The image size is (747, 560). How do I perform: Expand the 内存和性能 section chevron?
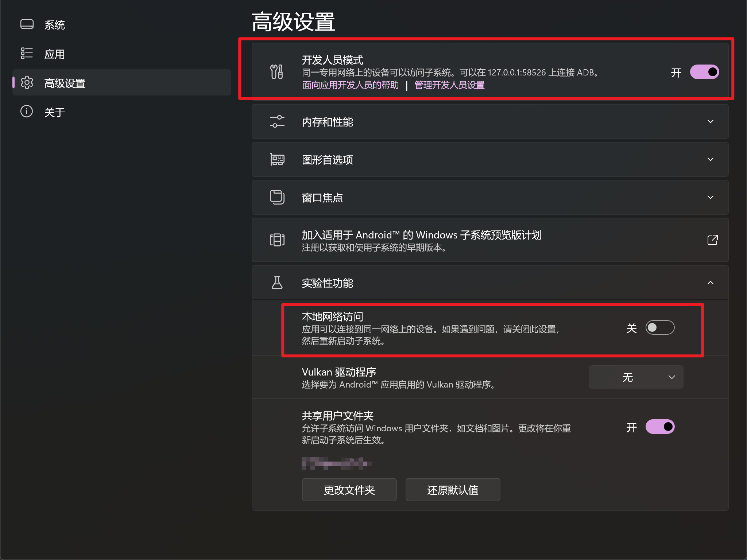point(710,121)
